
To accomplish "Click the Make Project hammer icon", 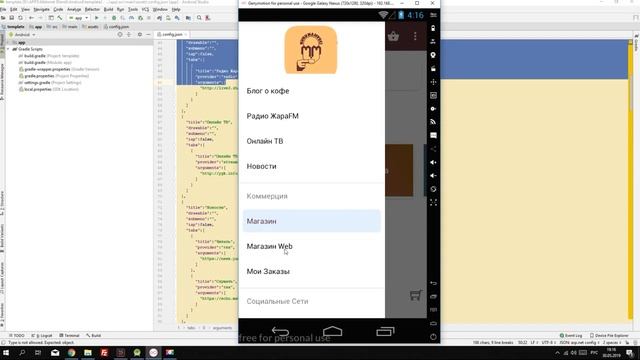I will click(60, 18).
